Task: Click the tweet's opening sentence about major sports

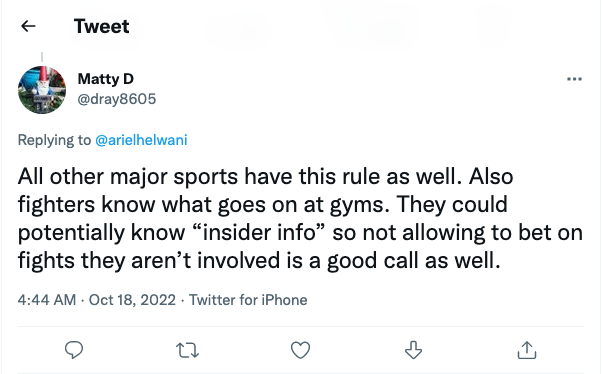Action: (x=240, y=177)
